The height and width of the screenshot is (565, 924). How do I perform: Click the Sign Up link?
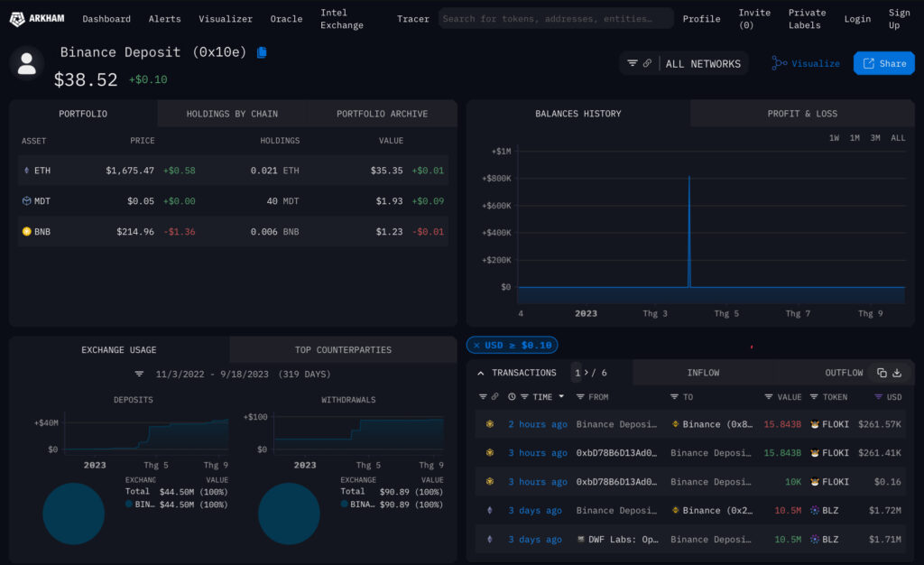[x=900, y=19]
